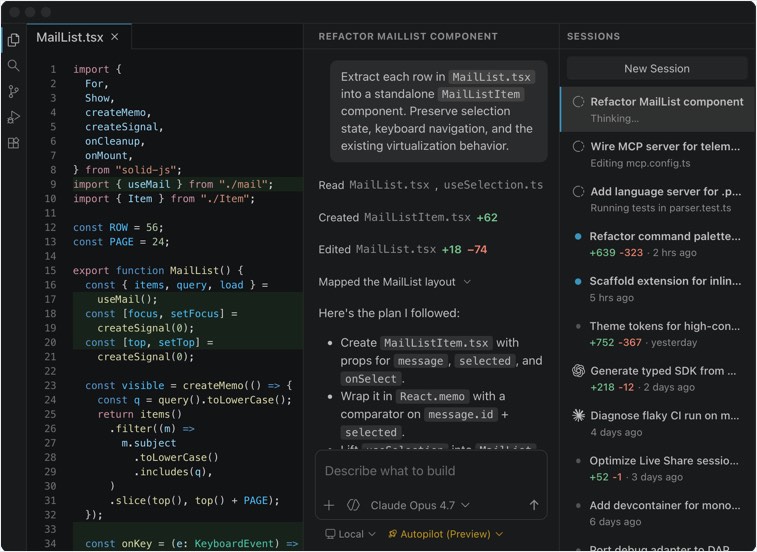
Task: Click the Claude starburst icon on Diagnose flaky CI
Action: coord(578,415)
